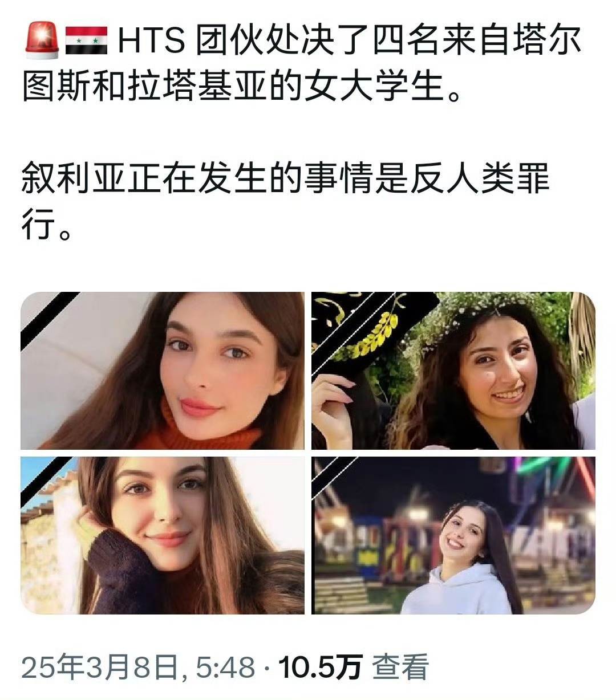
Task: Click the second paragraph about 反人类罪行
Action: tap(285, 201)
